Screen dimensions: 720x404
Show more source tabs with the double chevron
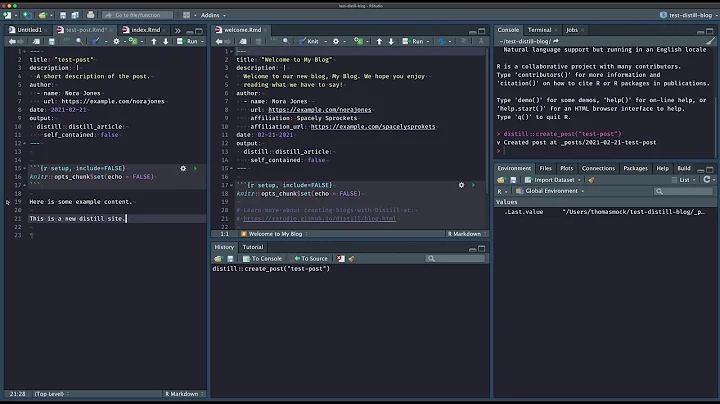[x=178, y=30]
